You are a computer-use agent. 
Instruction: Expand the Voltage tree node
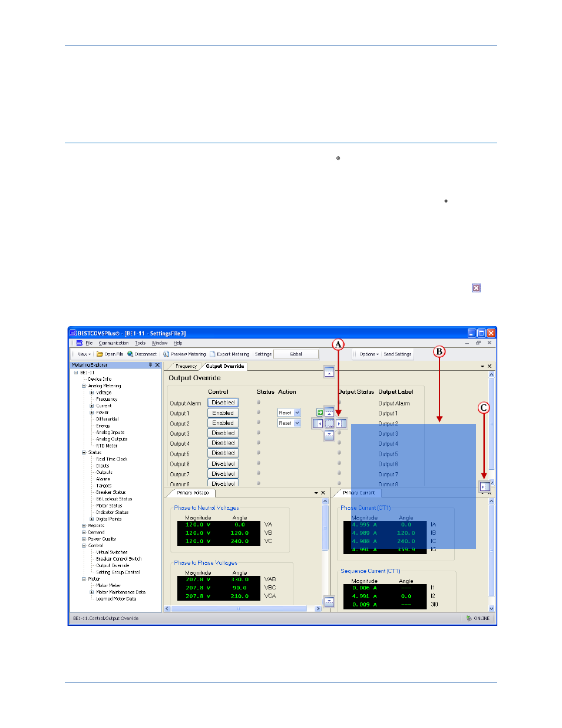(x=91, y=393)
